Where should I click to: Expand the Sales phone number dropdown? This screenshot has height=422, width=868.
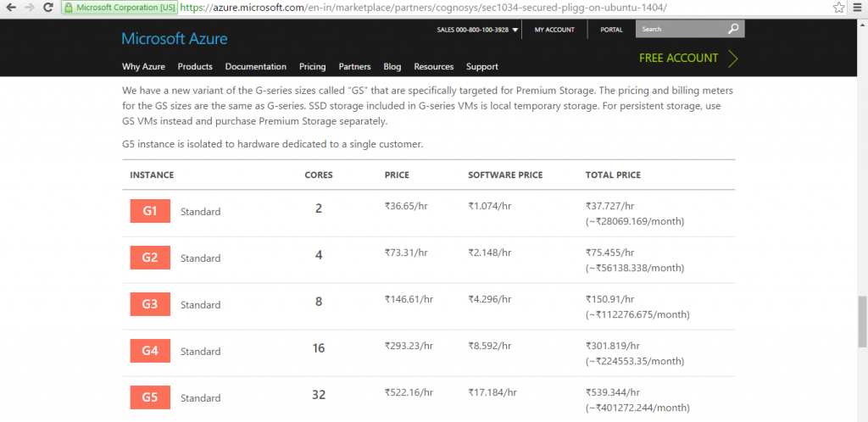point(515,31)
